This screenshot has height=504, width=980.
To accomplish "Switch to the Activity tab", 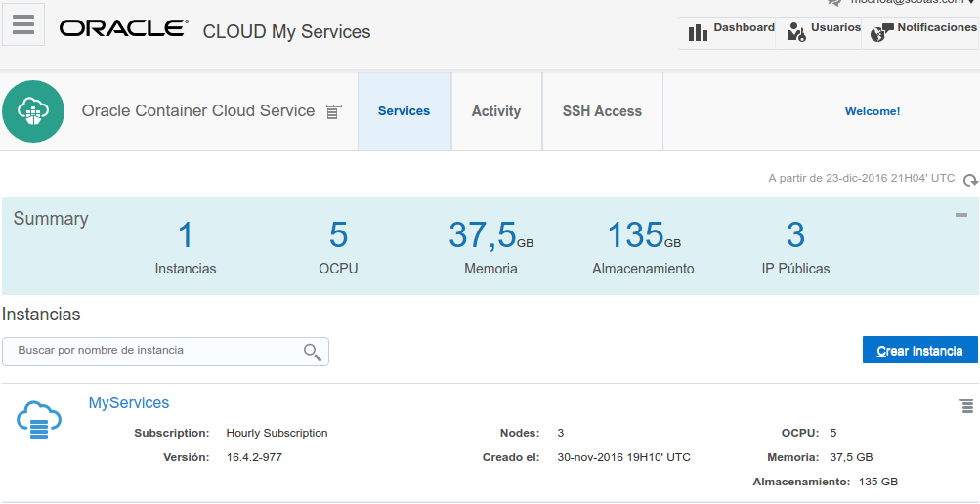I will coord(496,111).
